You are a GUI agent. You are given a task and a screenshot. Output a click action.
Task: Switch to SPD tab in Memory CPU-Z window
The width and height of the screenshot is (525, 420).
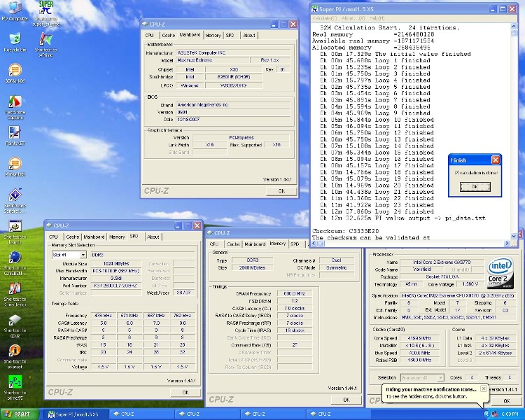[x=295, y=244]
